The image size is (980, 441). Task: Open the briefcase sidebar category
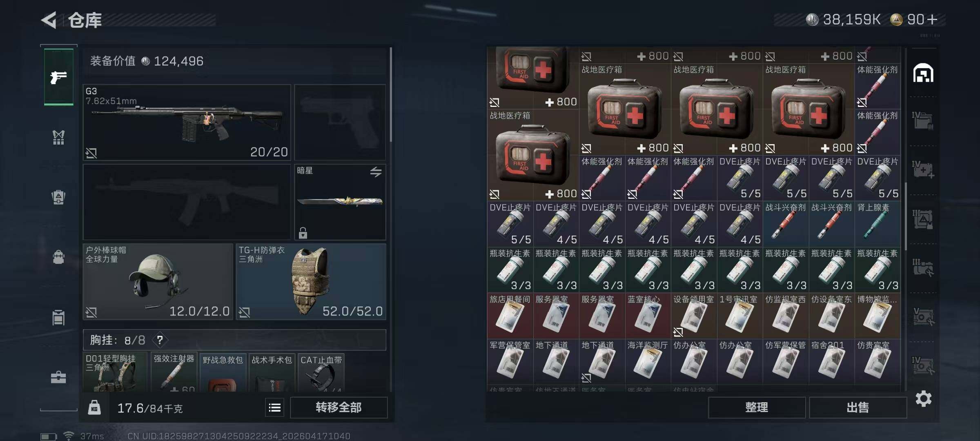[58, 377]
